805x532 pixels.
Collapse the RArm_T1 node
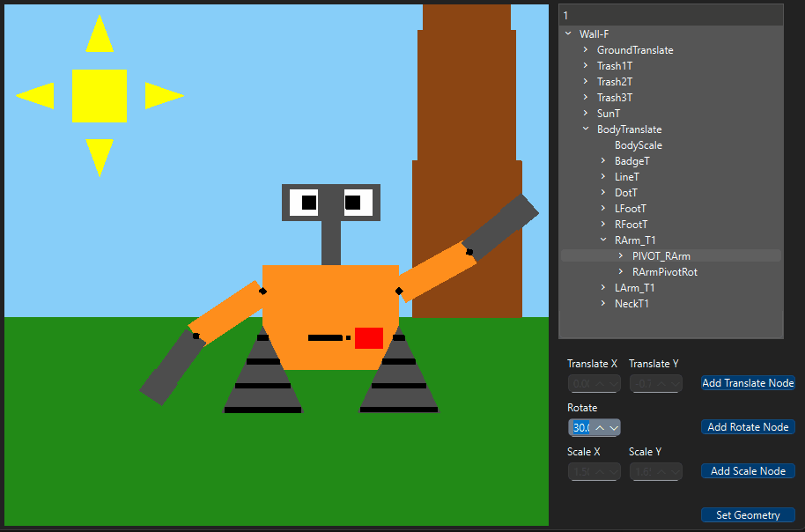(x=603, y=240)
